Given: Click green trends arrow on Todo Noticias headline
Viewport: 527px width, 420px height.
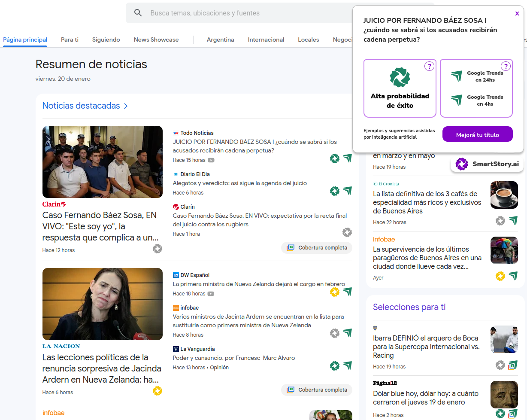Looking at the screenshot, I should tap(348, 158).
